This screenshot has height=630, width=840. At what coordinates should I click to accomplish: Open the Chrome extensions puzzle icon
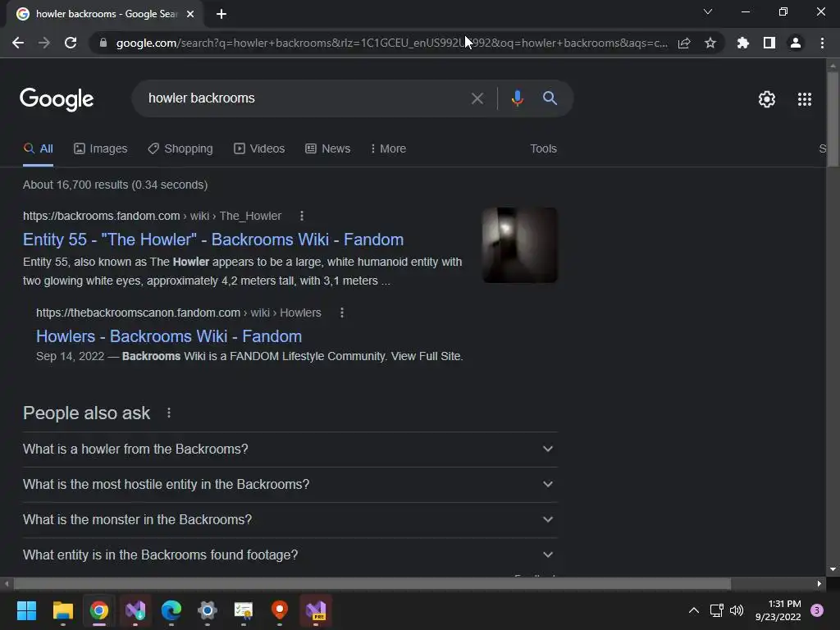743,43
